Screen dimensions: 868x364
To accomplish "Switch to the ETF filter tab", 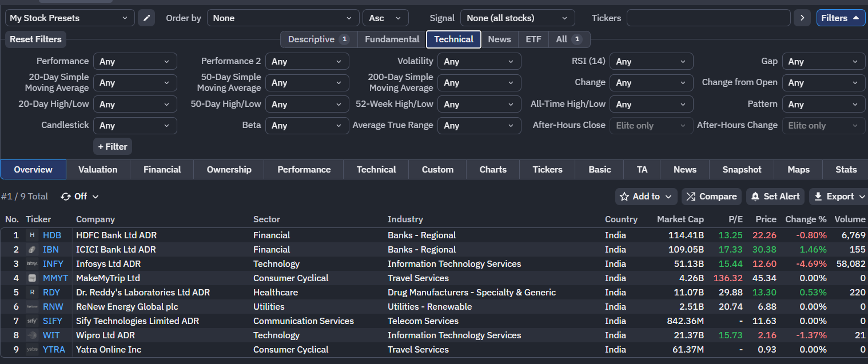I will click(x=533, y=39).
